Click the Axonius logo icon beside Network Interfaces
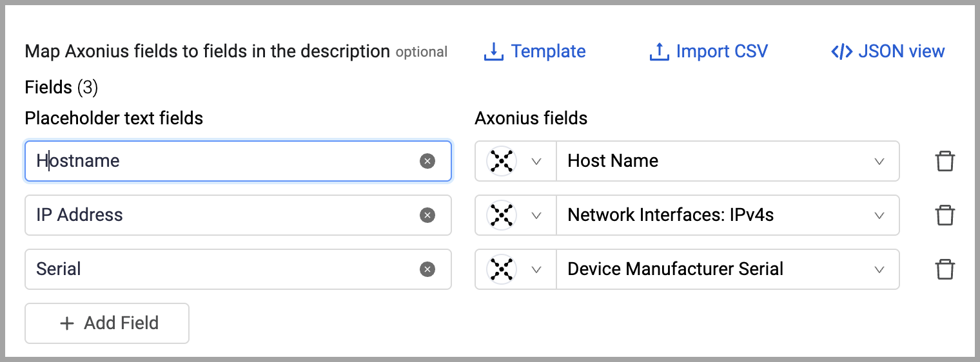Screen dimensions: 980x362 [502, 215]
